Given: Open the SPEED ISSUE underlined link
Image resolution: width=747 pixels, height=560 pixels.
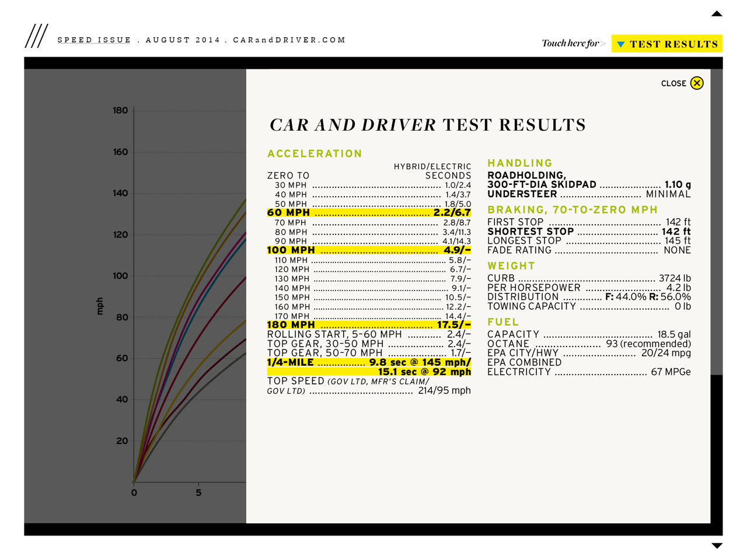Looking at the screenshot, I should click(x=94, y=40).
